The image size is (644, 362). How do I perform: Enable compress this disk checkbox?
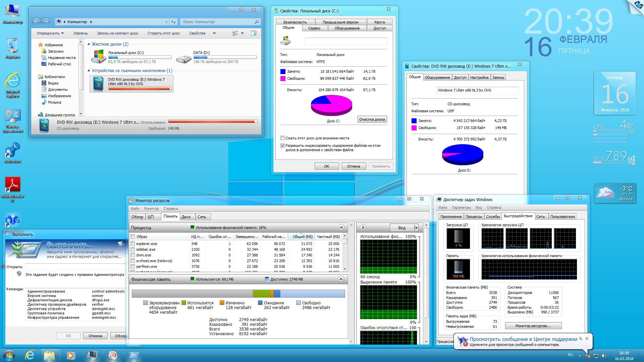tap(282, 138)
